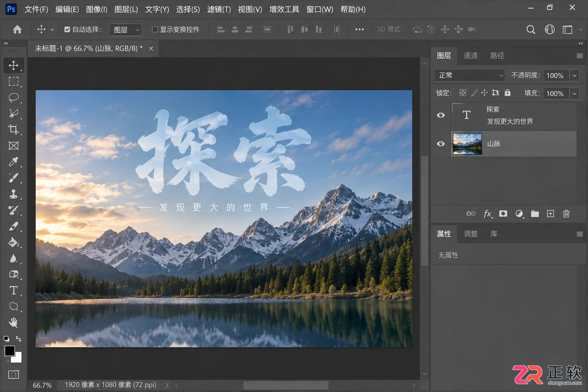Delete layer using the trash icon
588x392 pixels.
point(566,214)
